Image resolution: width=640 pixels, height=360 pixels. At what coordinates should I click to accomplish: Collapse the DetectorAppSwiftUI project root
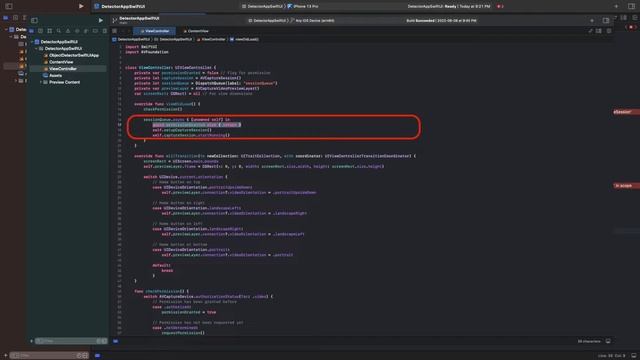(x=32, y=42)
